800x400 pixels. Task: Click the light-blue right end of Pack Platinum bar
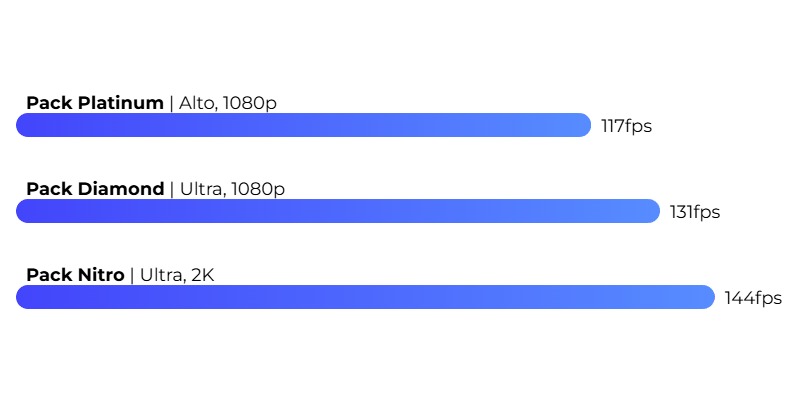581,125
